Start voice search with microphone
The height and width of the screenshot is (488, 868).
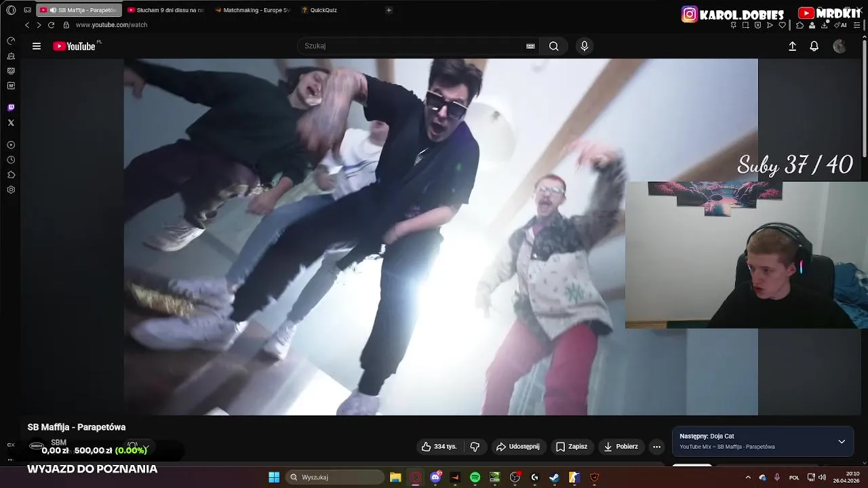click(585, 46)
